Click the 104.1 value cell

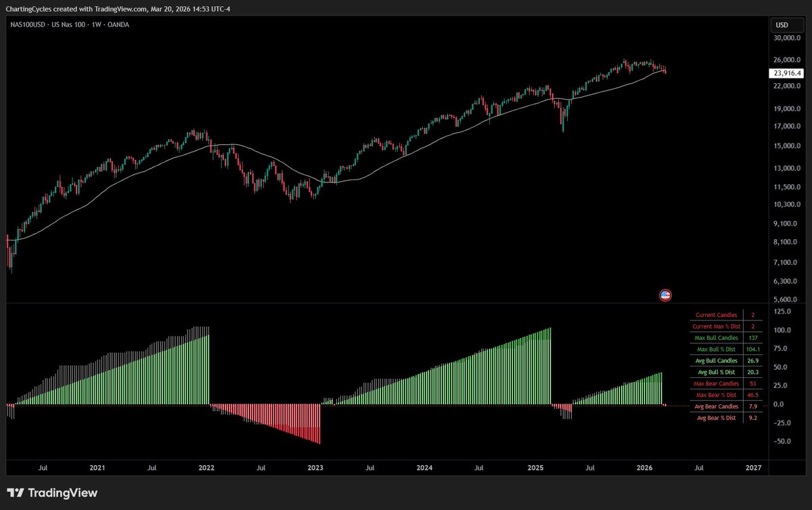[x=752, y=349]
